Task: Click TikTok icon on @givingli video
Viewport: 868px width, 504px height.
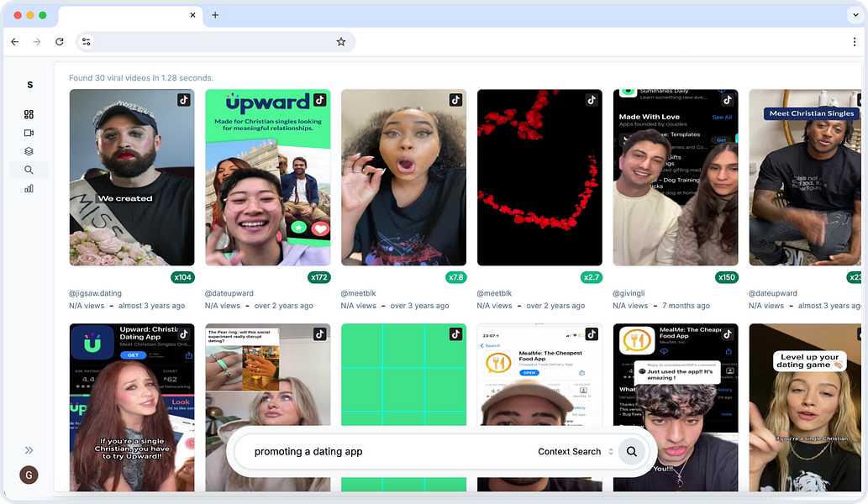Action: 728,100
